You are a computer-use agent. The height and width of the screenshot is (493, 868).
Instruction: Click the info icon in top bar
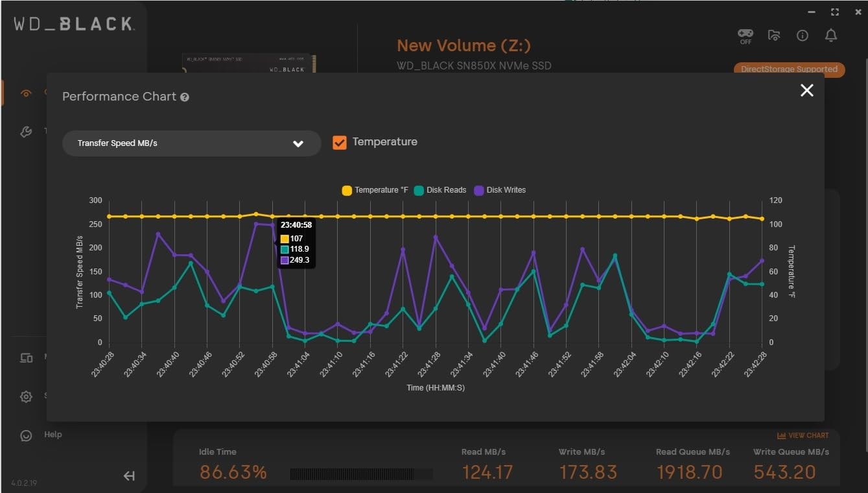point(803,36)
